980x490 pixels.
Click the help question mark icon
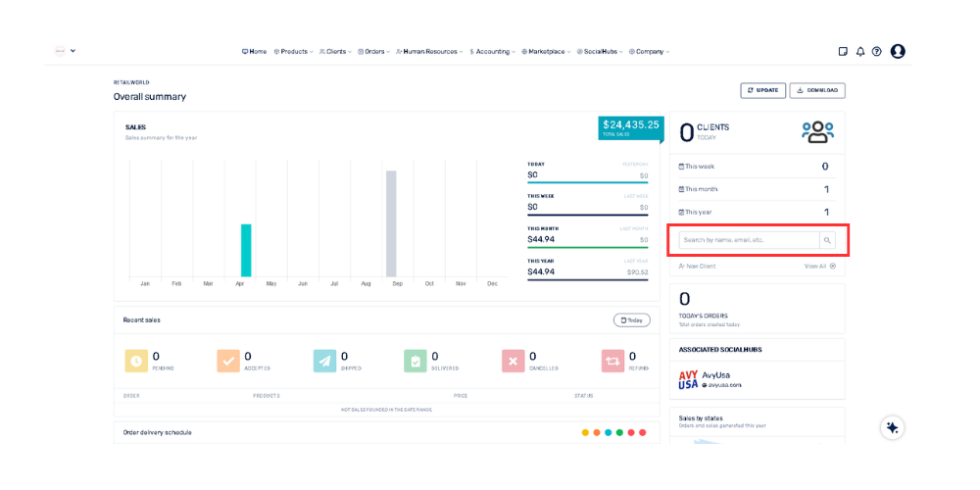[x=877, y=52]
